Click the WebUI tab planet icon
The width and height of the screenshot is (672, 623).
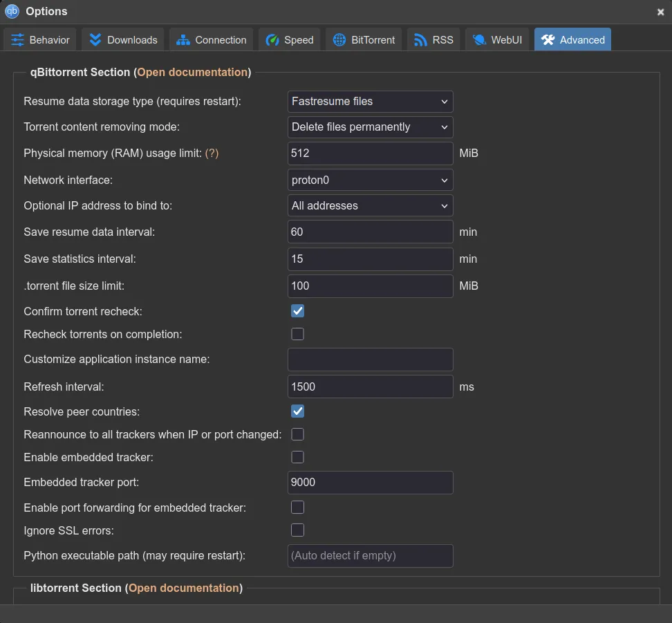[x=479, y=40]
